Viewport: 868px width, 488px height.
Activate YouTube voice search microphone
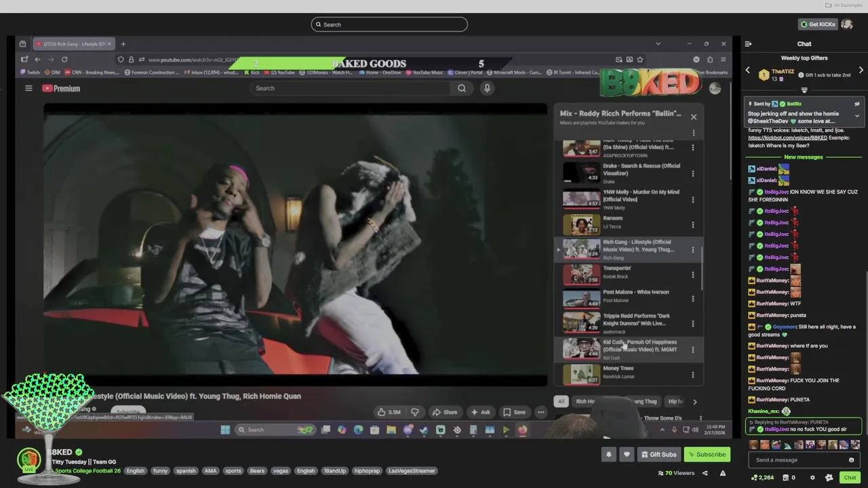[x=487, y=88]
